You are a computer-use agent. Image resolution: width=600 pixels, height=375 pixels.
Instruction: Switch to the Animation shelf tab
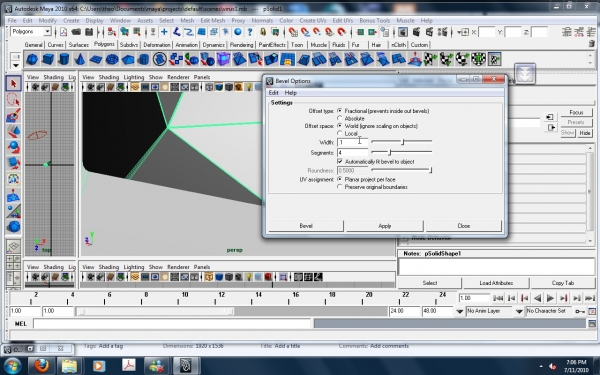pos(186,45)
